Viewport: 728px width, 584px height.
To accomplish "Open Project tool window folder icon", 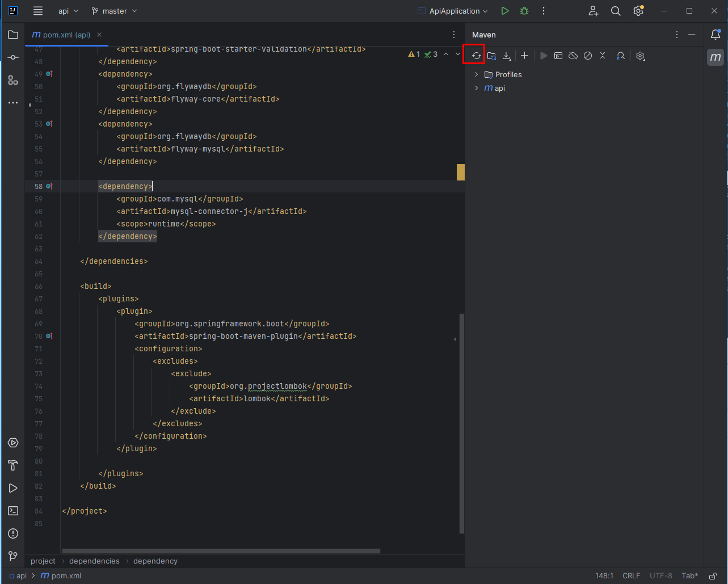I will (x=12, y=35).
